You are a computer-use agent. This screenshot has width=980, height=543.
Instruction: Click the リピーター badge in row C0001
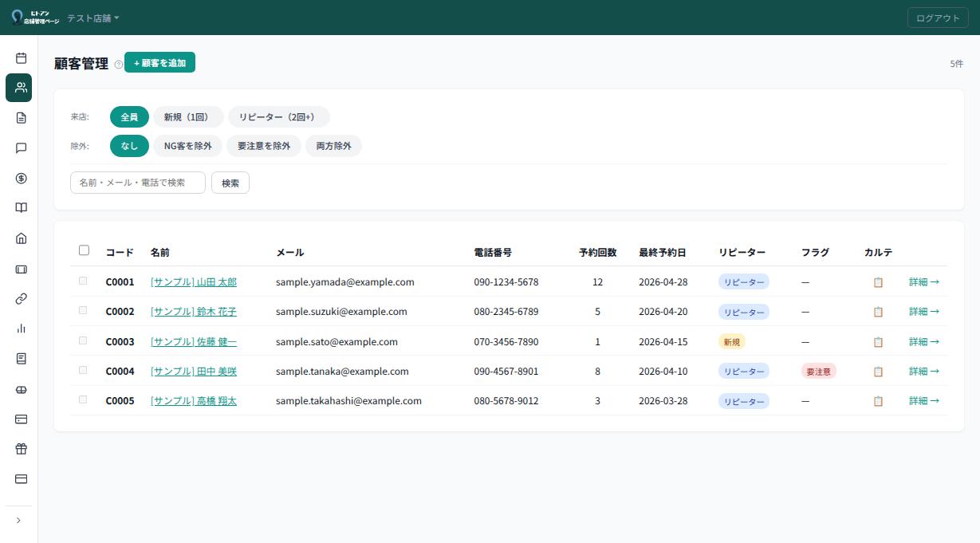pyautogui.click(x=744, y=282)
